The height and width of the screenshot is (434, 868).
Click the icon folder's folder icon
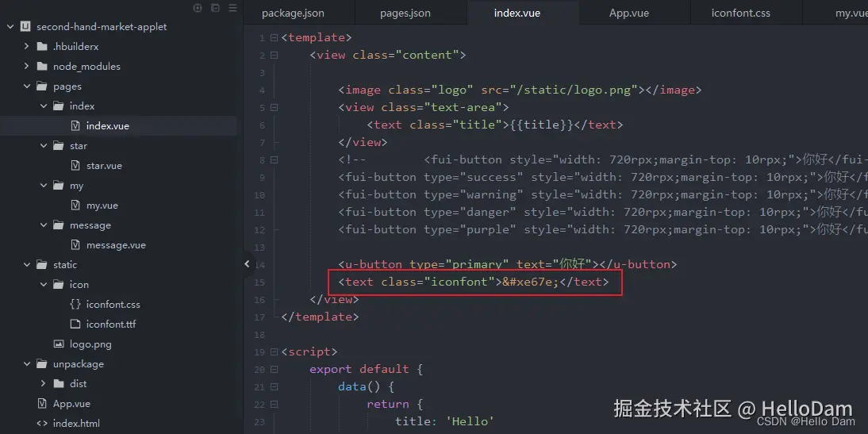coord(59,285)
